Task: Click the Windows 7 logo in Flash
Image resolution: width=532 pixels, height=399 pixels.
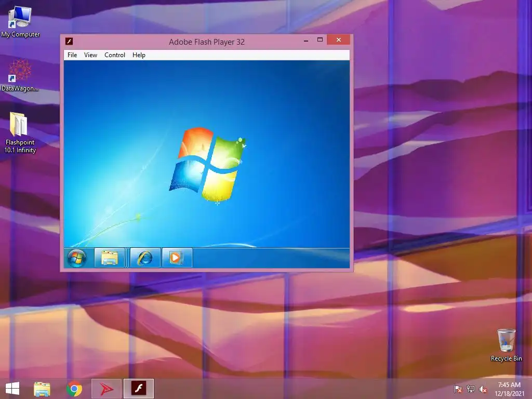Action: [x=207, y=165]
